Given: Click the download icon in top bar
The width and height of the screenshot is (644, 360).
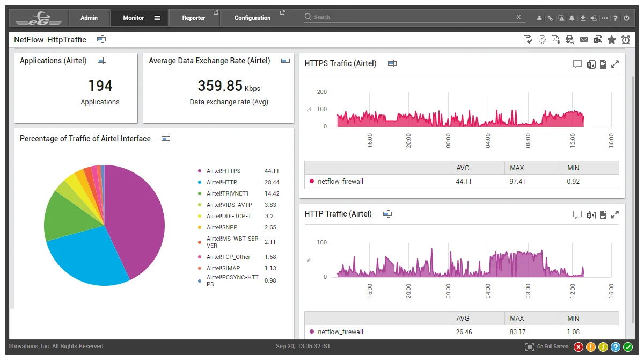Looking at the screenshot, I should pos(583,18).
